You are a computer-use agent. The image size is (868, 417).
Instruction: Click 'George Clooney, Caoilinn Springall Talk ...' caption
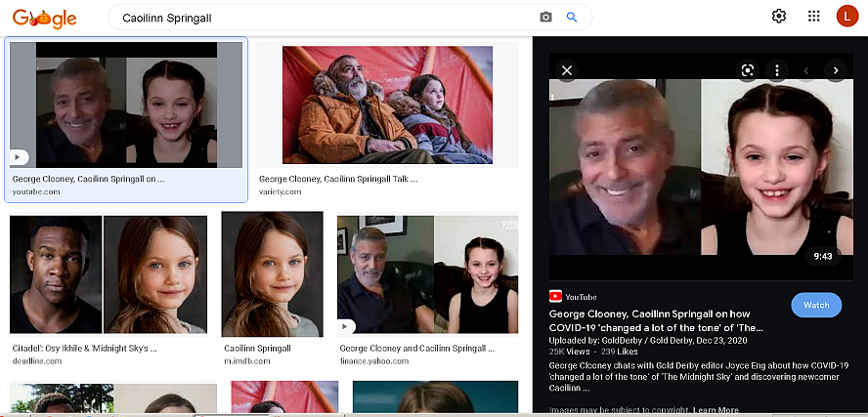[338, 179]
